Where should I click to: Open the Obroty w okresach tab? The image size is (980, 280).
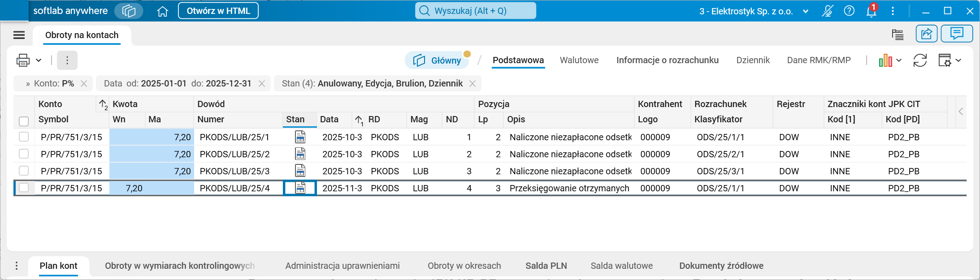464,266
